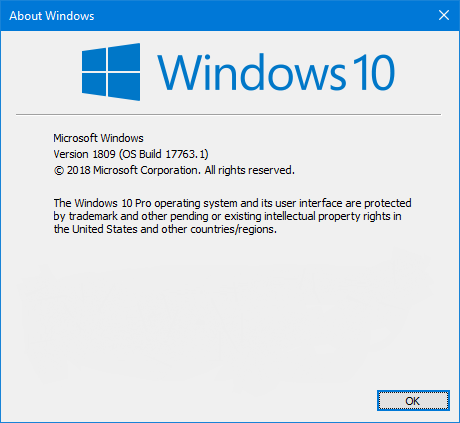
Task: Click the "intellectual property rights" text
Action: pyautogui.click(x=327, y=216)
